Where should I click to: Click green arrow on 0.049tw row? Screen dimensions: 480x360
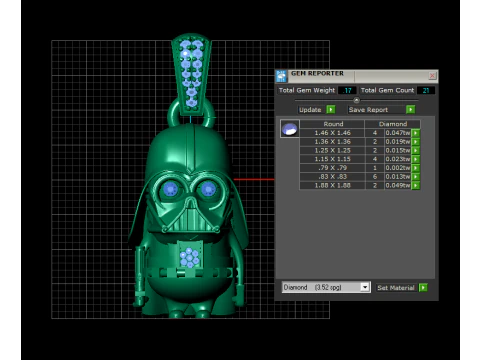(x=416, y=185)
